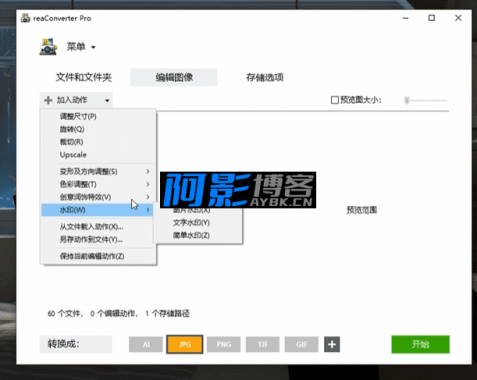Choose AI as output format

(146, 344)
